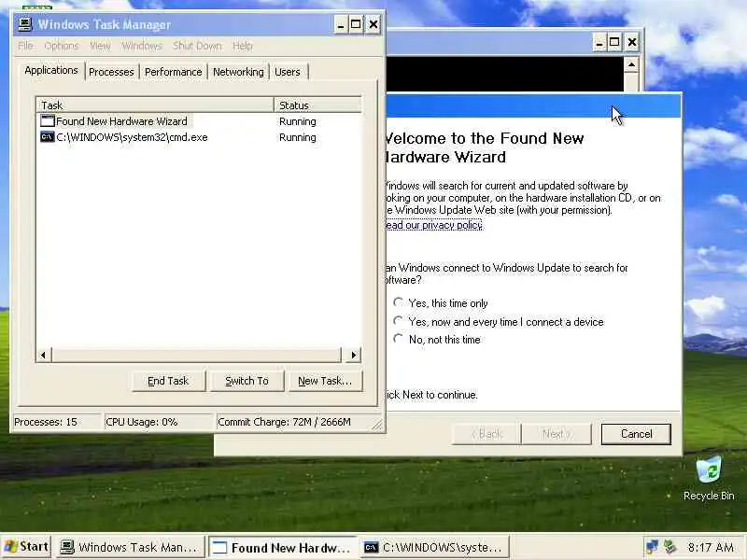Switch to the Networking tab
Screen dimensions: 747x560
(x=238, y=72)
